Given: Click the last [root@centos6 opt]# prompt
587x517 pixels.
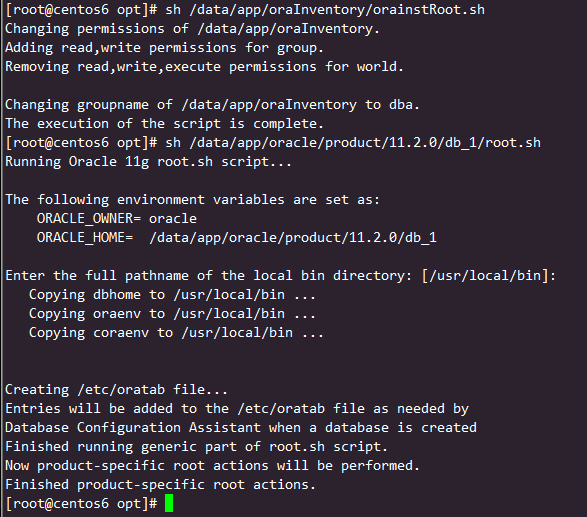Looking at the screenshot, I should 81,504.
